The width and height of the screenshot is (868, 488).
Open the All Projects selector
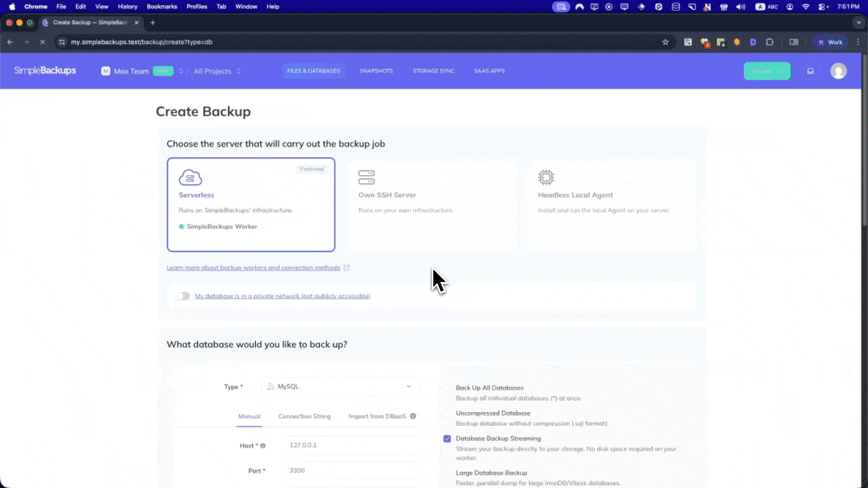coord(217,71)
